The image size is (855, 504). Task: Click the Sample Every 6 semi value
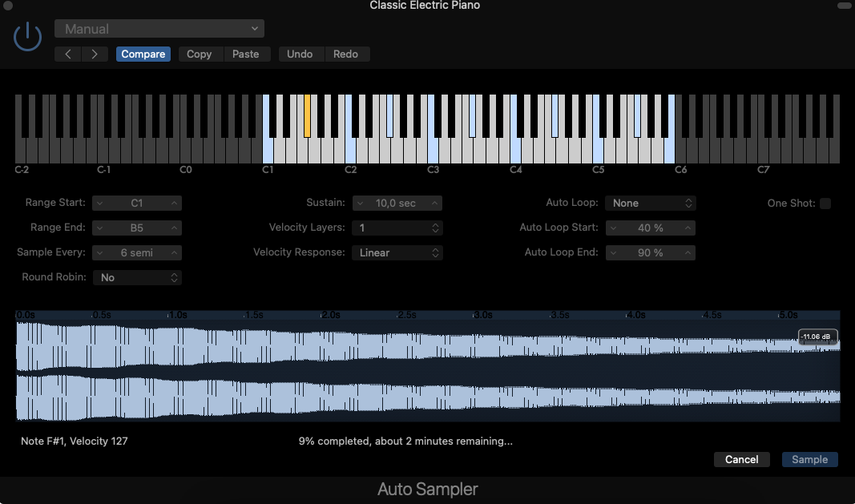pyautogui.click(x=137, y=252)
